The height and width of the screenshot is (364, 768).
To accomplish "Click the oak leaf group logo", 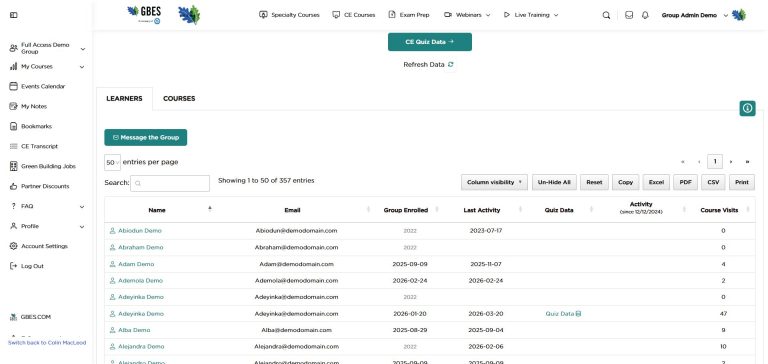I will click(189, 15).
